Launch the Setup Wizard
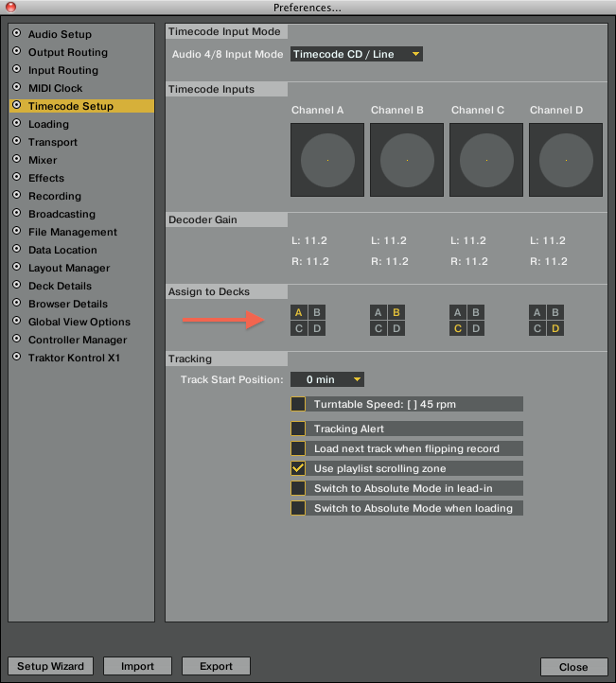The height and width of the screenshot is (683, 616). coord(51,666)
